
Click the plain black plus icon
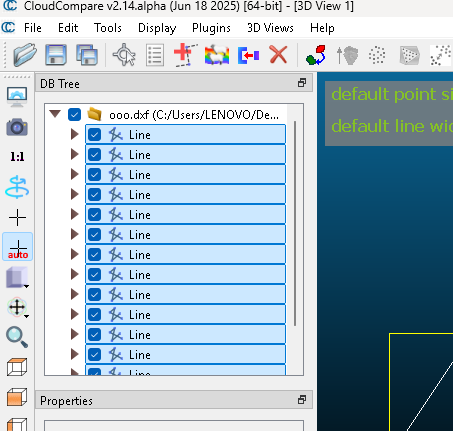point(17,218)
